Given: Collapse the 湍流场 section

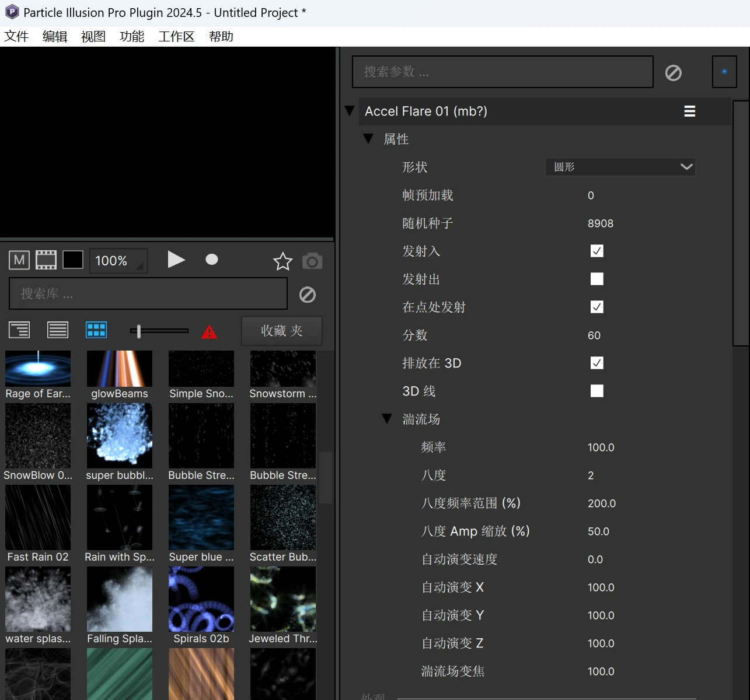Looking at the screenshot, I should (387, 419).
